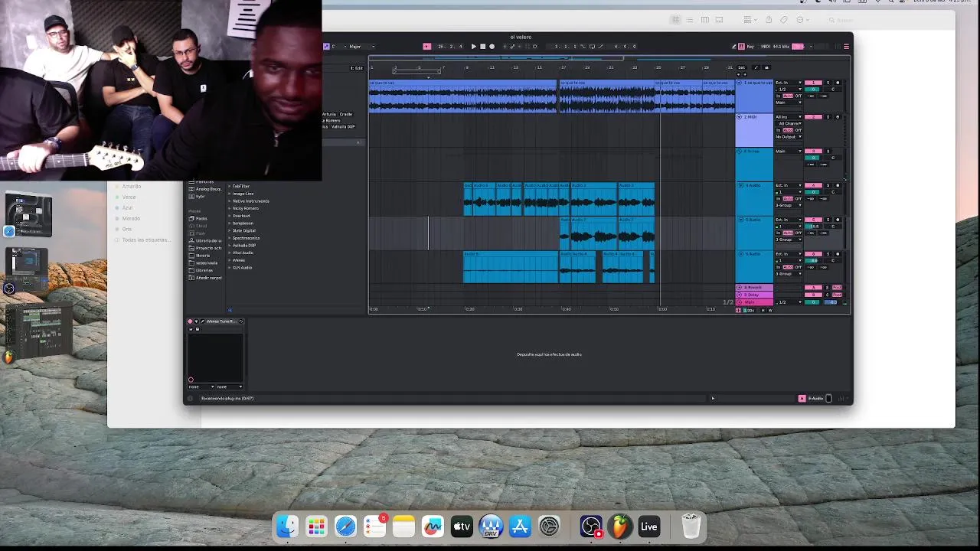980x551 pixels.
Task: Click the Set locator button
Action: coord(741,67)
